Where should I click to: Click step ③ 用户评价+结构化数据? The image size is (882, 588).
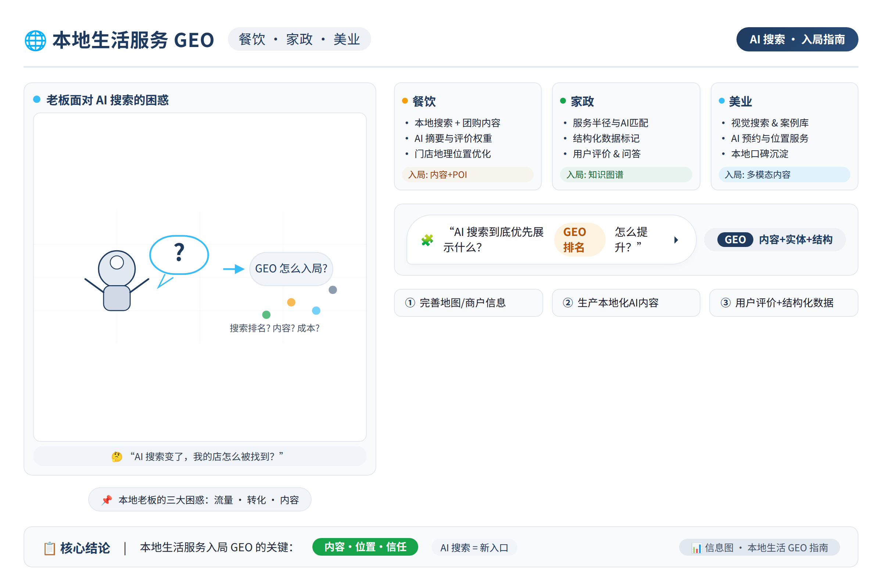[x=784, y=302]
